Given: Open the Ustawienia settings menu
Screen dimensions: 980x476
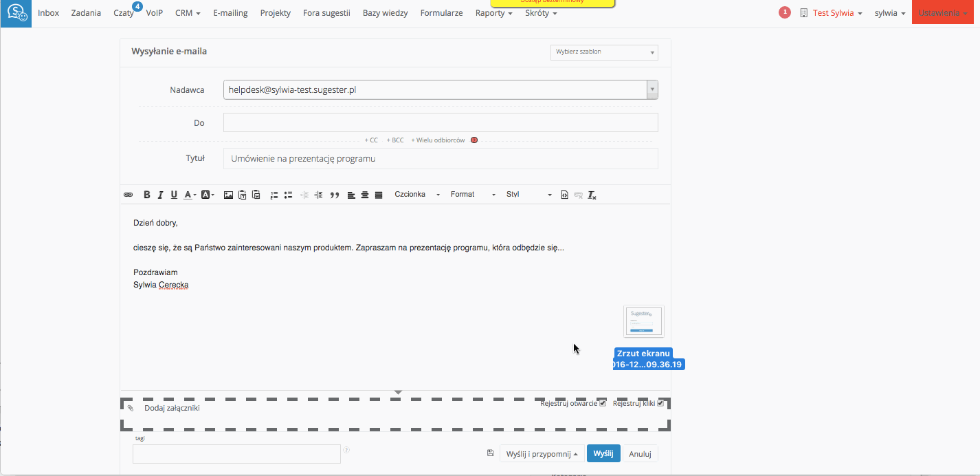Looking at the screenshot, I should click(x=943, y=13).
